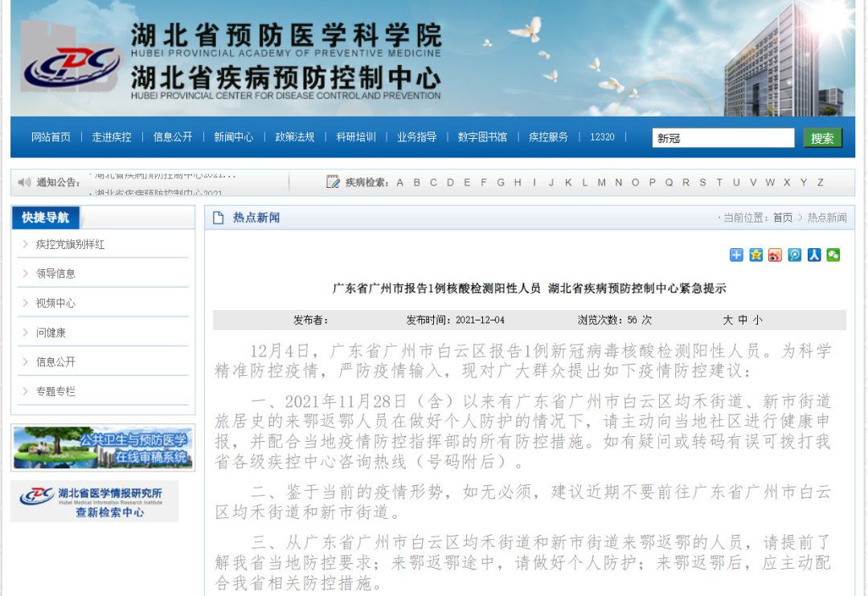Share article via WeChat icon

pyautogui.click(x=833, y=255)
